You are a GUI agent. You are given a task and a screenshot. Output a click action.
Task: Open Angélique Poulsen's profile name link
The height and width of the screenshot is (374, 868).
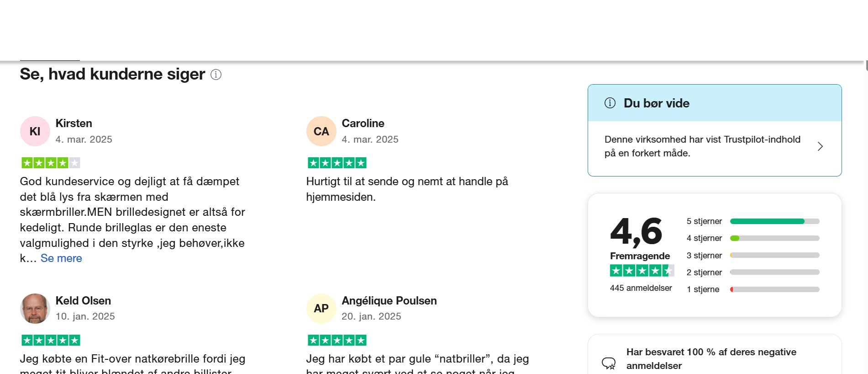pyautogui.click(x=389, y=301)
